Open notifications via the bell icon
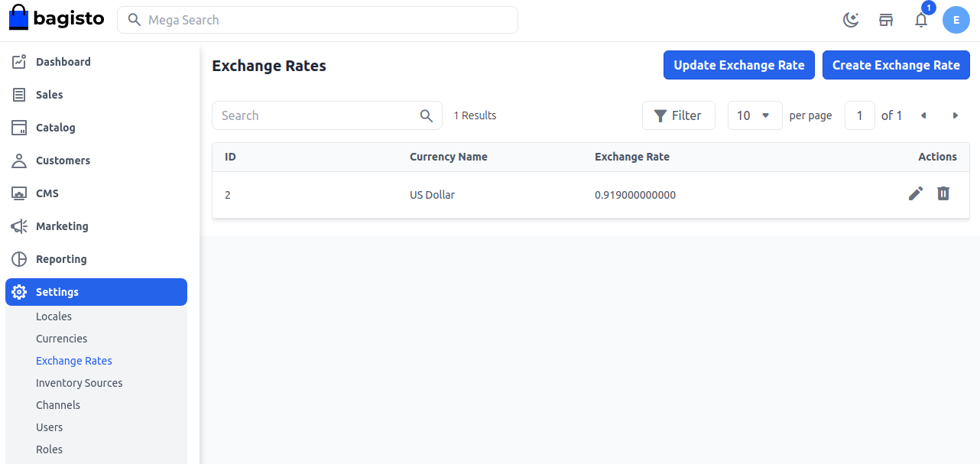Image resolution: width=980 pixels, height=464 pixels. point(921,20)
